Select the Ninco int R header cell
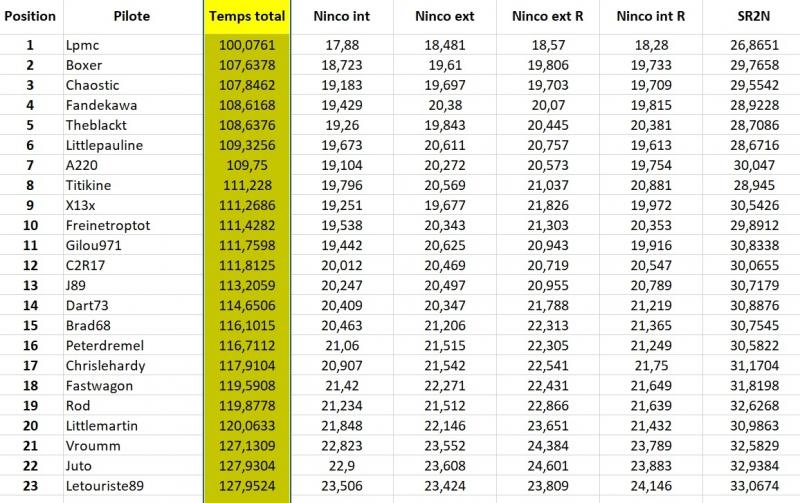This screenshot has height=503, width=800. point(651,16)
